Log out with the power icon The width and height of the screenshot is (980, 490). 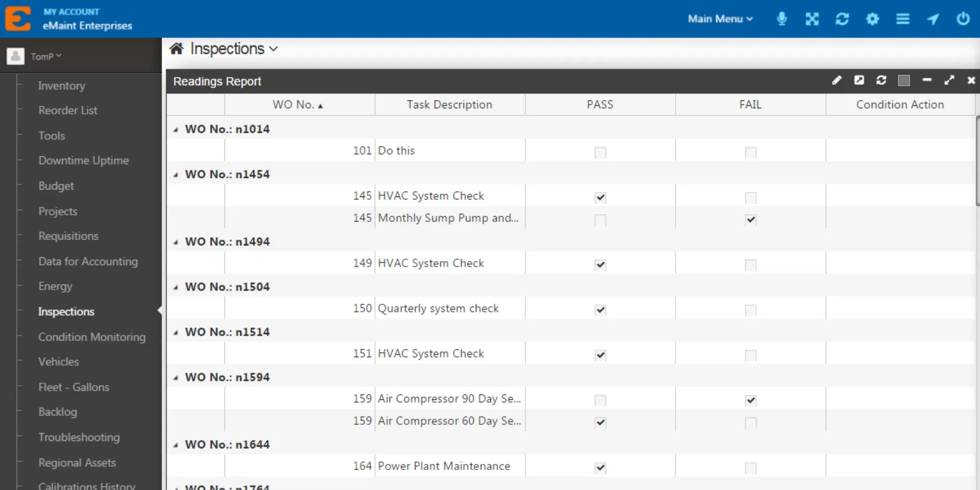pos(963,19)
